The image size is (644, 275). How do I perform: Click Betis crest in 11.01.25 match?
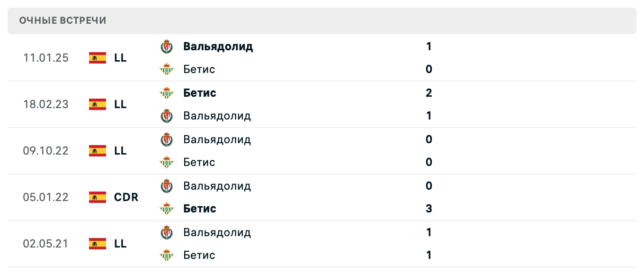point(166,69)
